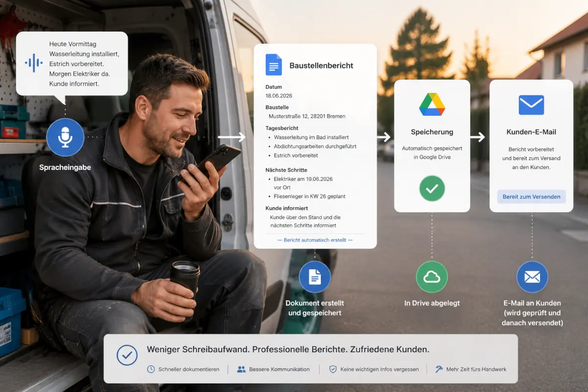Click the text Schneller dokumentieren
The image size is (588, 392).
[x=189, y=369]
